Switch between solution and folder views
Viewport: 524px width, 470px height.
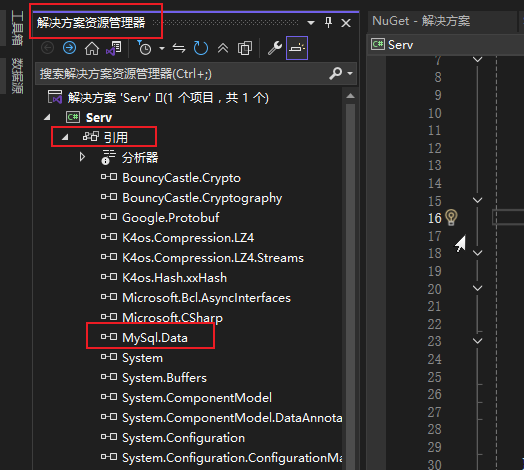pos(114,48)
